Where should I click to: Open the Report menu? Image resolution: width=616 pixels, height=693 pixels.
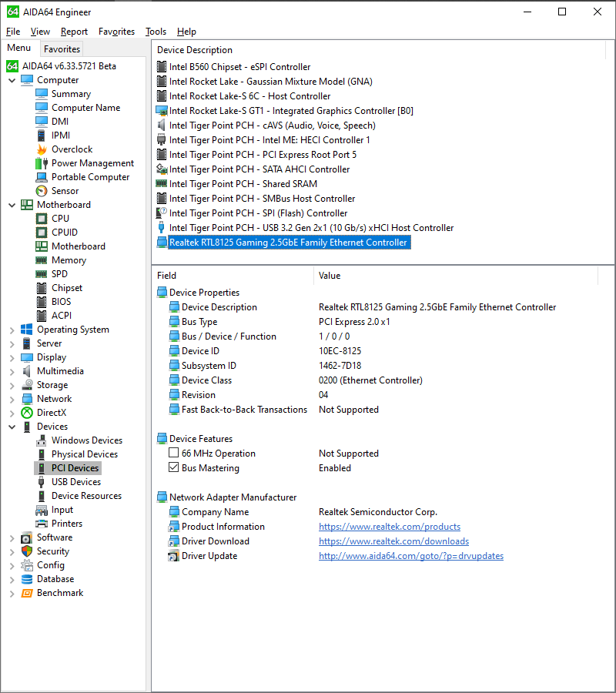(x=74, y=32)
